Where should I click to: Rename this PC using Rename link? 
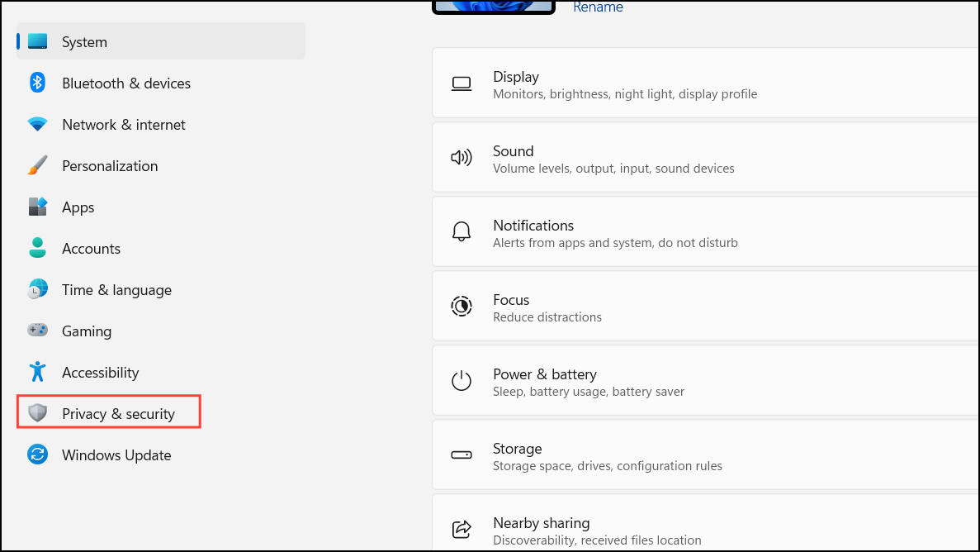(x=598, y=7)
